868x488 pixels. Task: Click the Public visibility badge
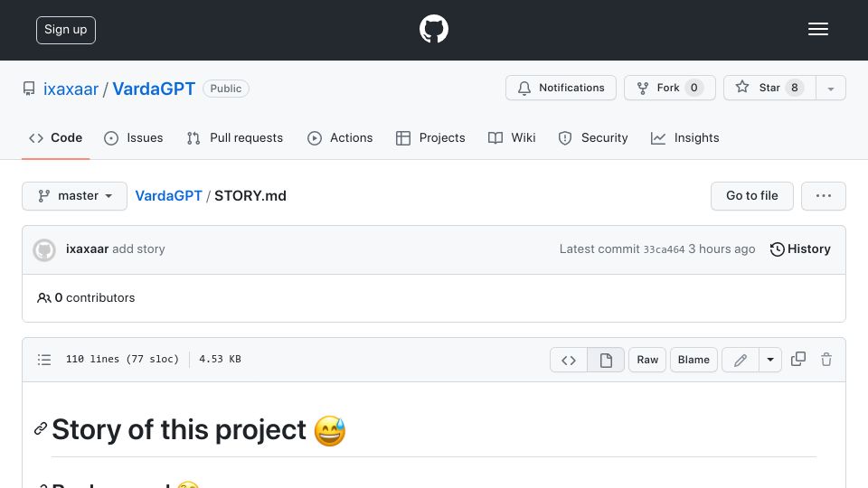[x=226, y=89]
